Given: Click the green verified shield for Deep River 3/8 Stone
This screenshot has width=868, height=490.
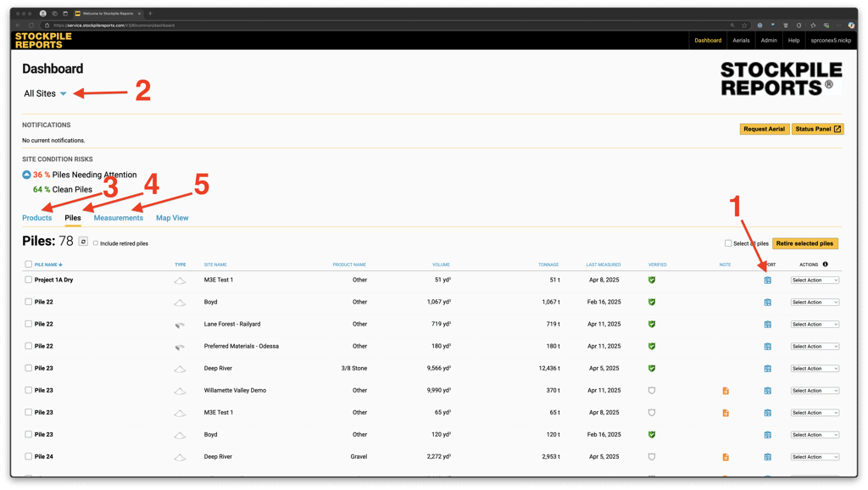Looking at the screenshot, I should tap(652, 369).
